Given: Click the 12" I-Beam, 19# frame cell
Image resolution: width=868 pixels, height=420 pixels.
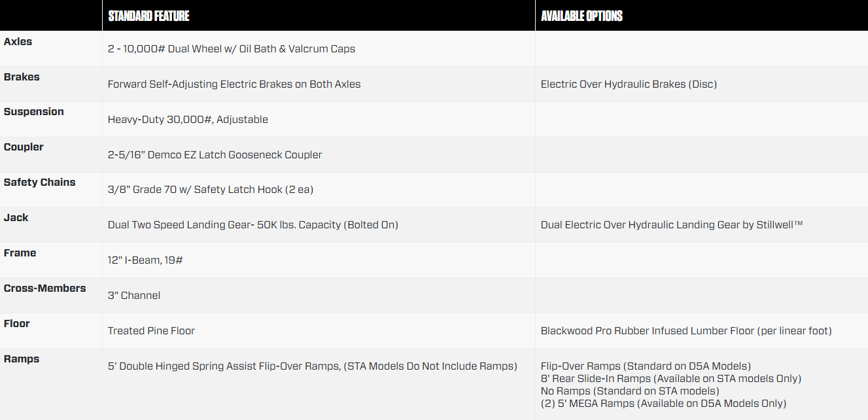Looking at the screenshot, I should pyautogui.click(x=145, y=260).
